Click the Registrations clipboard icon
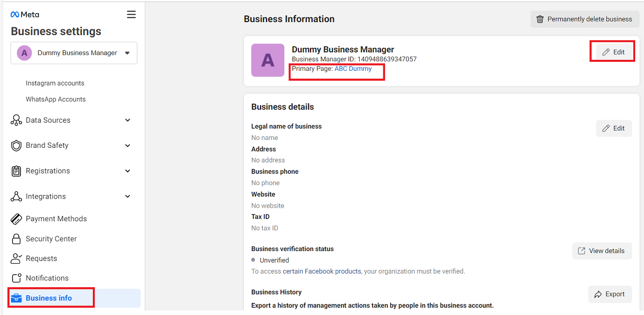This screenshot has height=315, width=644. pos(16,171)
